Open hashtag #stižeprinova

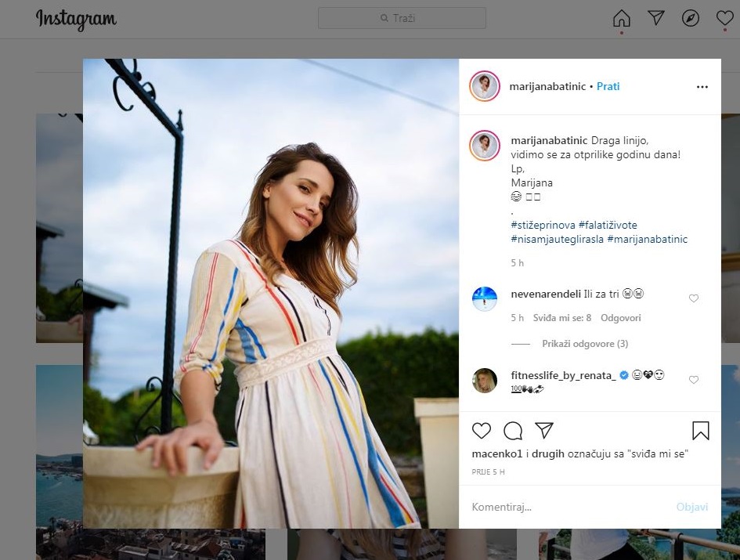pos(543,226)
